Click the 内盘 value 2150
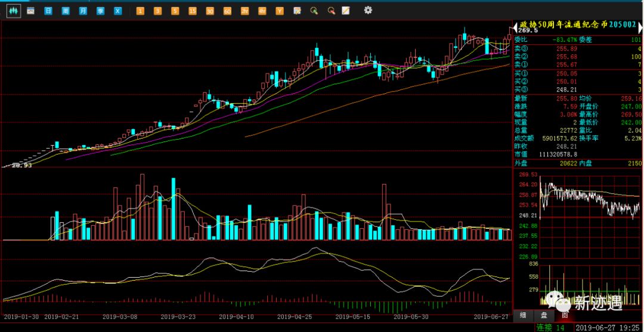This screenshot has width=644, height=332. pos(635,163)
